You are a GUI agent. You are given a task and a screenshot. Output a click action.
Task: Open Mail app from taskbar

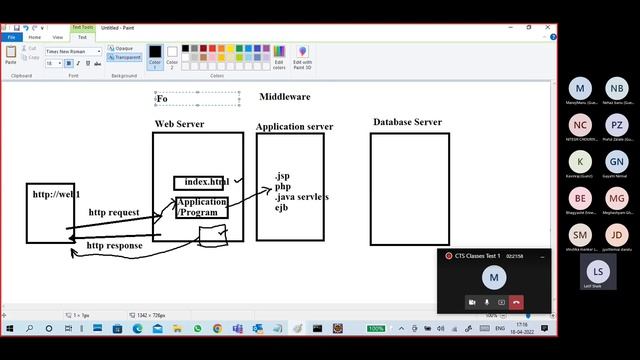pos(158,328)
